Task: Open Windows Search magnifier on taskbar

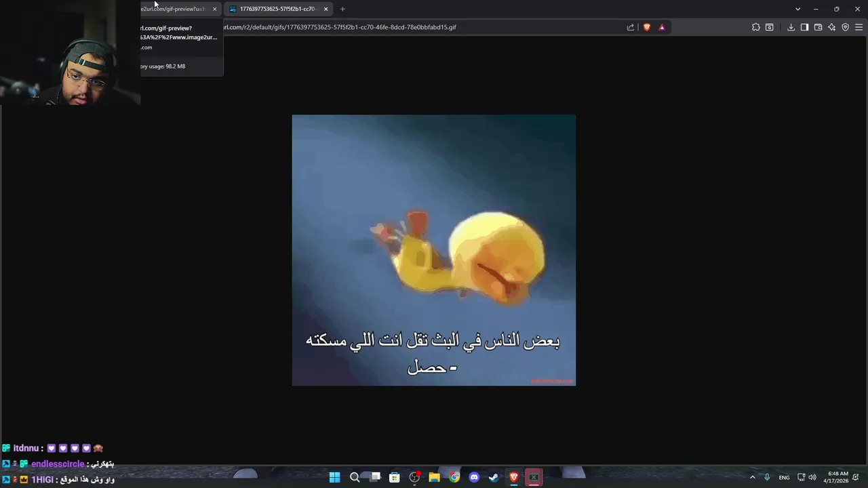Action: pos(354,477)
